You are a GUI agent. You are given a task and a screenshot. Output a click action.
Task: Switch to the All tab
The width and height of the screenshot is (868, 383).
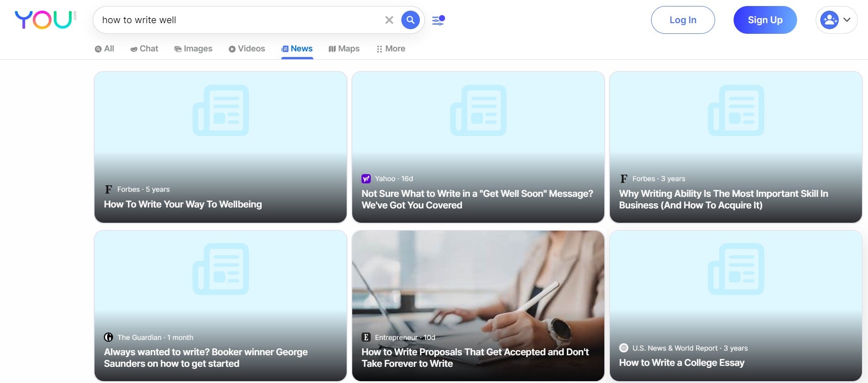pyautogui.click(x=105, y=49)
